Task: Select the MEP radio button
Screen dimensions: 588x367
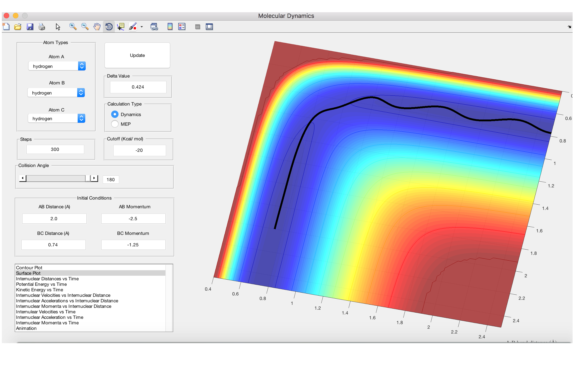Action: point(115,124)
